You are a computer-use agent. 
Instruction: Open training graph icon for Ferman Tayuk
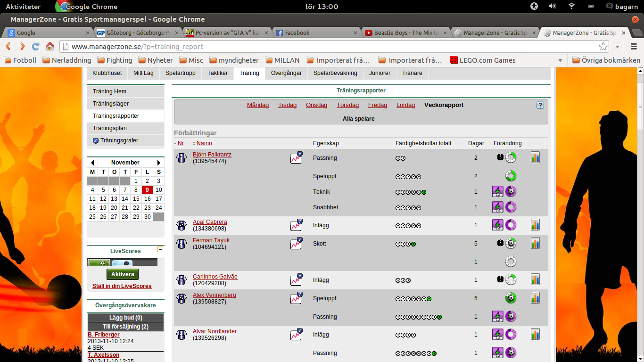[x=296, y=243]
